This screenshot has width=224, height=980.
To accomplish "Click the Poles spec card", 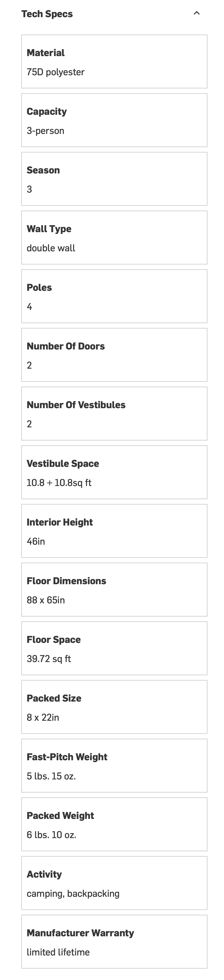I will pos(114,296).
